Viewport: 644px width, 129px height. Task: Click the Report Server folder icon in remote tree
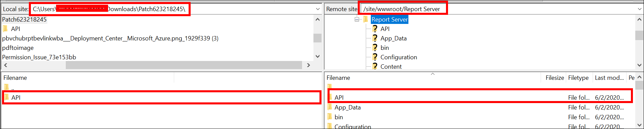click(366, 19)
